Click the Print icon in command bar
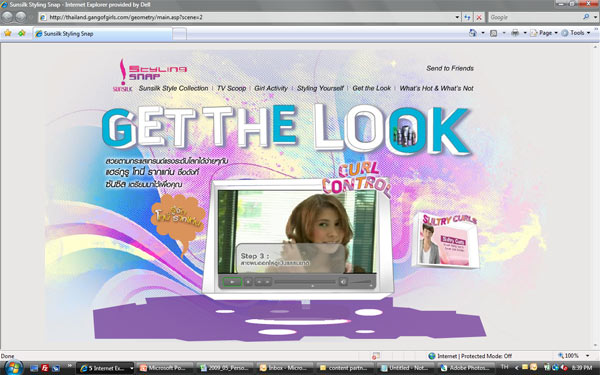The height and width of the screenshot is (375, 600). [515, 33]
